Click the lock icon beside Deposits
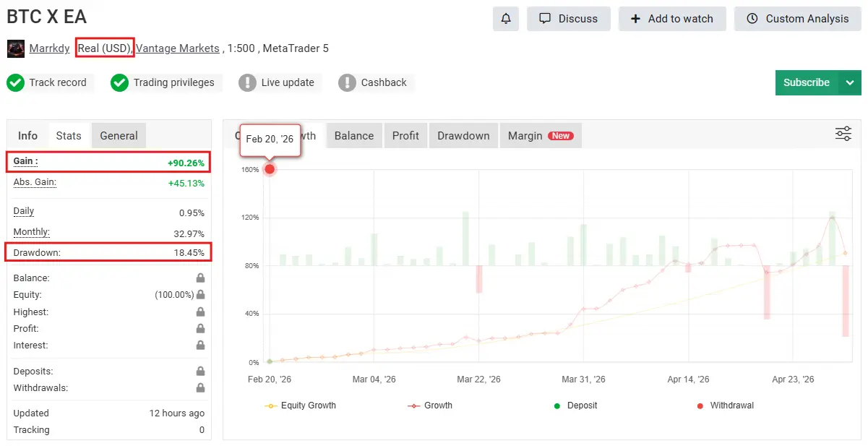868x446 pixels. tap(200, 371)
